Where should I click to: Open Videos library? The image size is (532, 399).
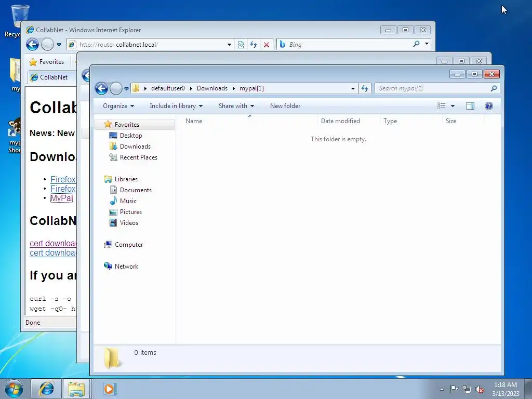click(x=129, y=222)
